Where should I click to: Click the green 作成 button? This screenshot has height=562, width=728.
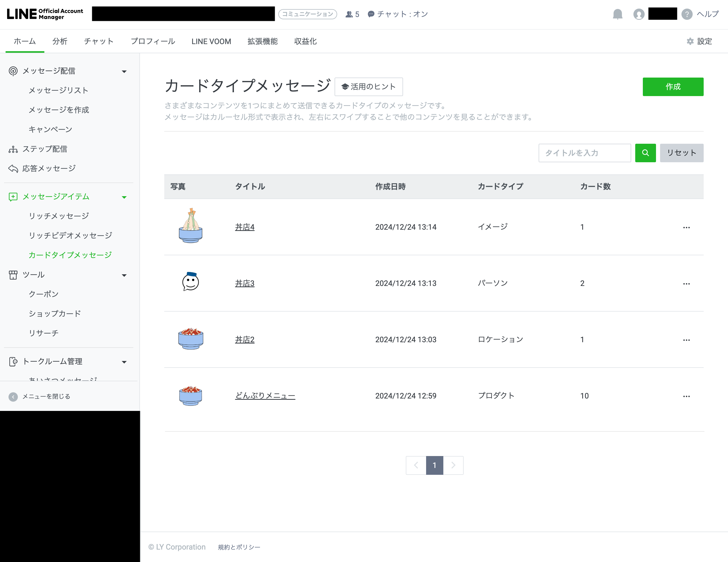pyautogui.click(x=673, y=87)
